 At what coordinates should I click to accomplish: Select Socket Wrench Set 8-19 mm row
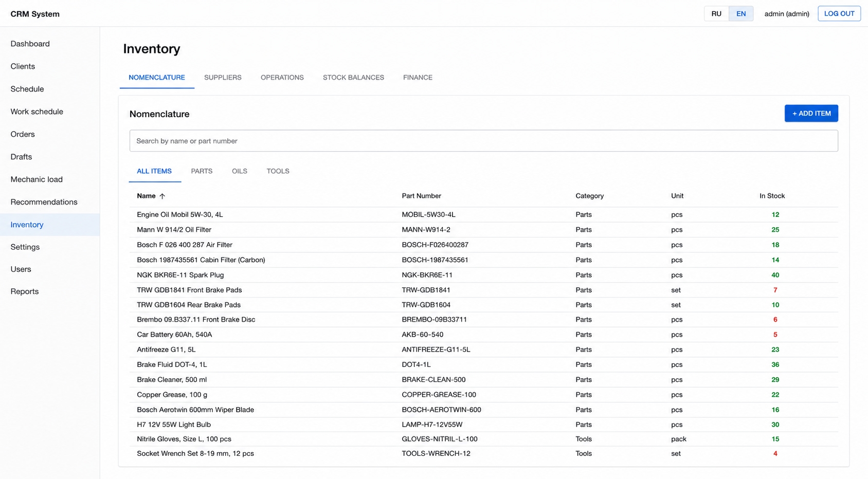[x=483, y=453]
